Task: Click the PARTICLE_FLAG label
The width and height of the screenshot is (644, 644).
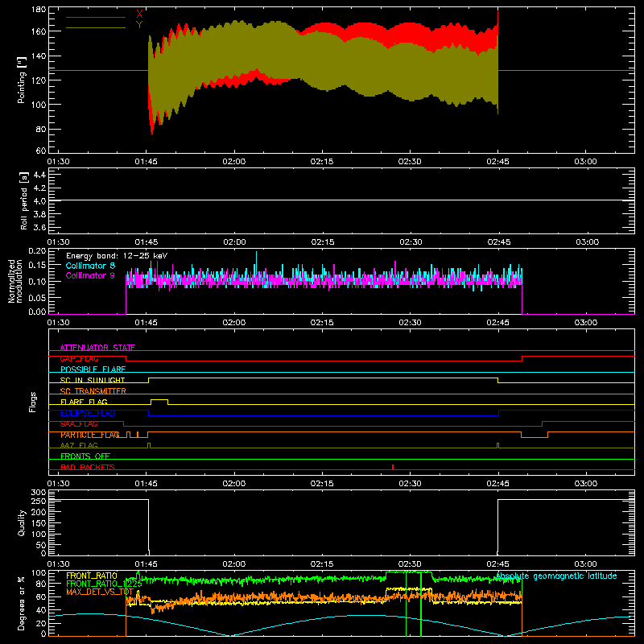Action: point(90,435)
